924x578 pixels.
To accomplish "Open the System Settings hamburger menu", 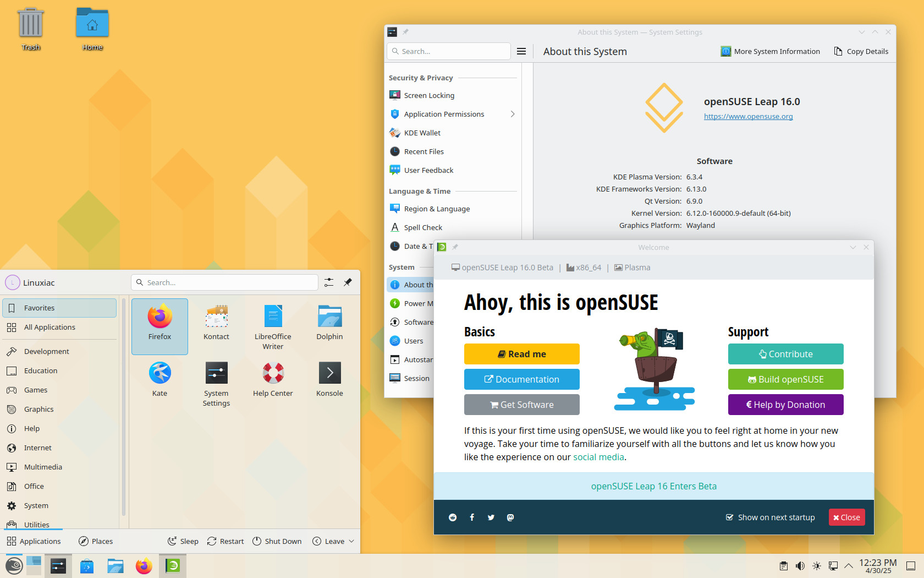I will pos(521,51).
